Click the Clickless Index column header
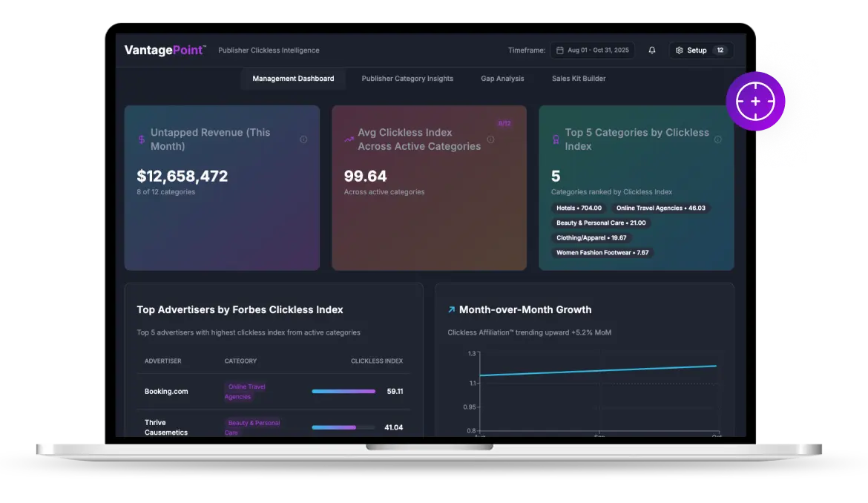The height and width of the screenshot is (503, 868). [377, 361]
